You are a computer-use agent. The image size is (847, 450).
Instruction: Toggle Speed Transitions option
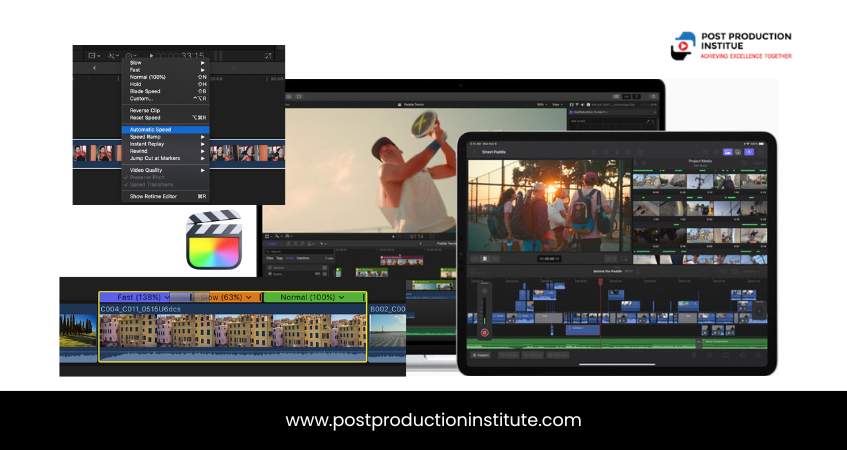152,184
